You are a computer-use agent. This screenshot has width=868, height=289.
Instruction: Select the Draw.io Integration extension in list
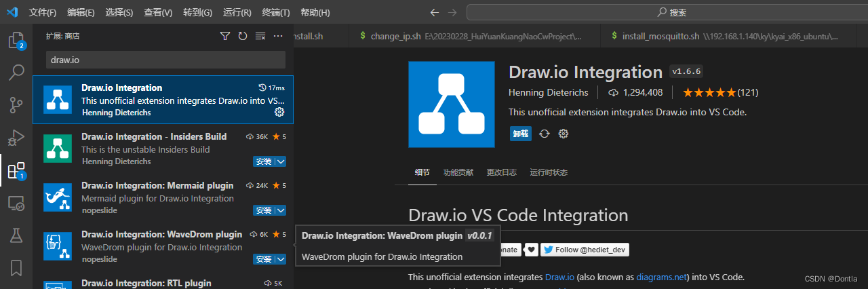click(163, 100)
